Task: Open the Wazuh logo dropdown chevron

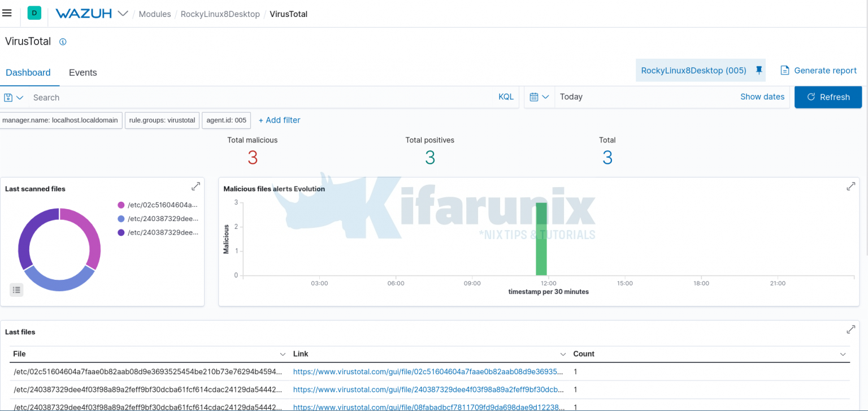Action: pos(123,14)
